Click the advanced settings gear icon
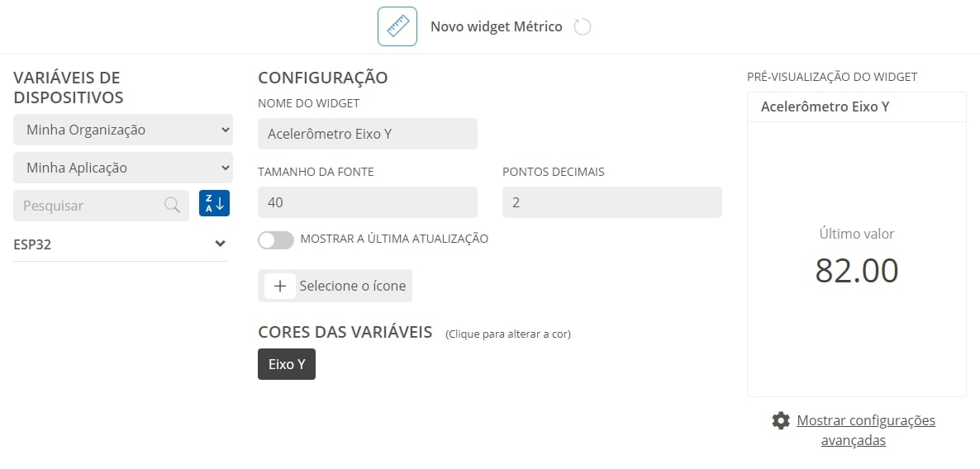Screen dimensions: 980x469 (781, 420)
